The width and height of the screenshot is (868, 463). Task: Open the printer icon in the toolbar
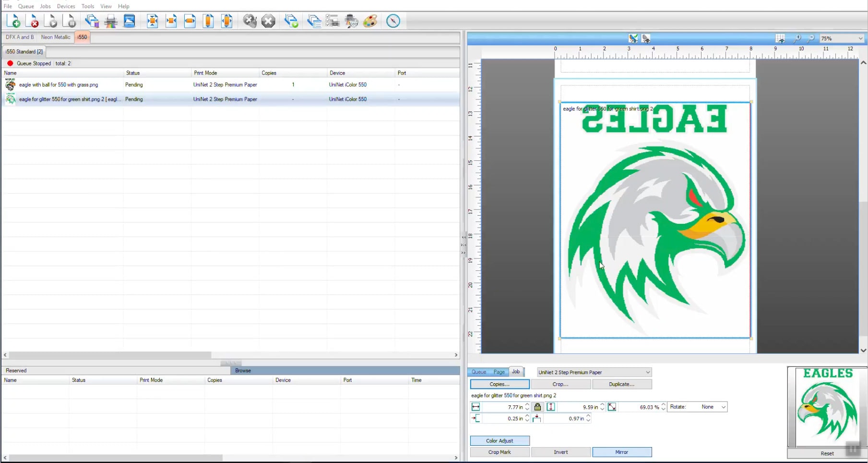[x=111, y=21]
